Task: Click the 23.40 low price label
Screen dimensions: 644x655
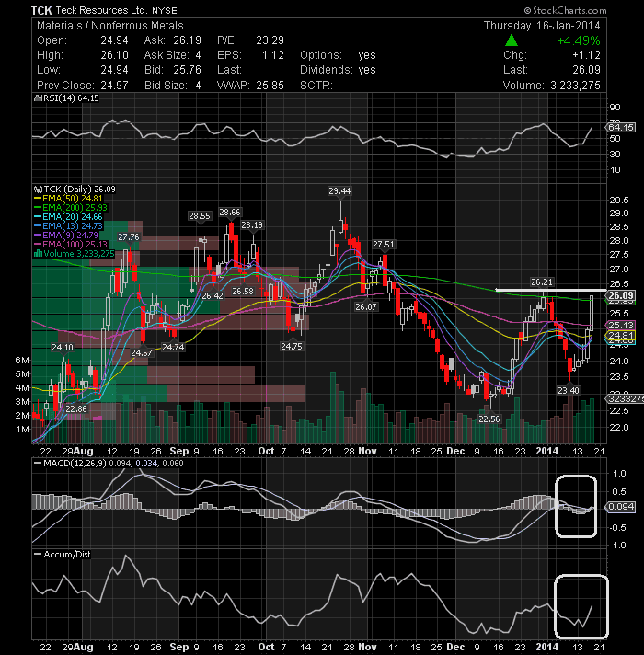Action: pos(569,391)
